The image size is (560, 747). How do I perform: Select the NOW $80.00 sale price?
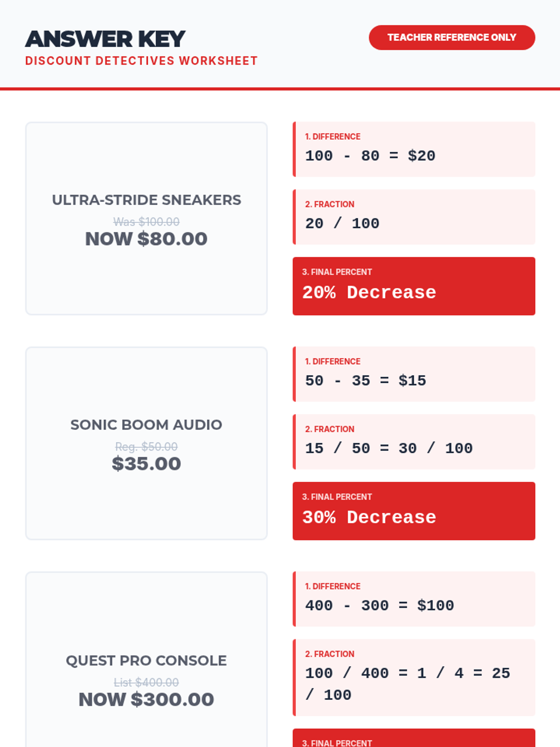(147, 239)
